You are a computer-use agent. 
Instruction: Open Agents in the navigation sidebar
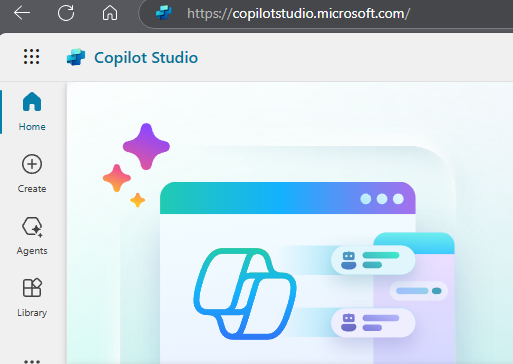coord(32,236)
